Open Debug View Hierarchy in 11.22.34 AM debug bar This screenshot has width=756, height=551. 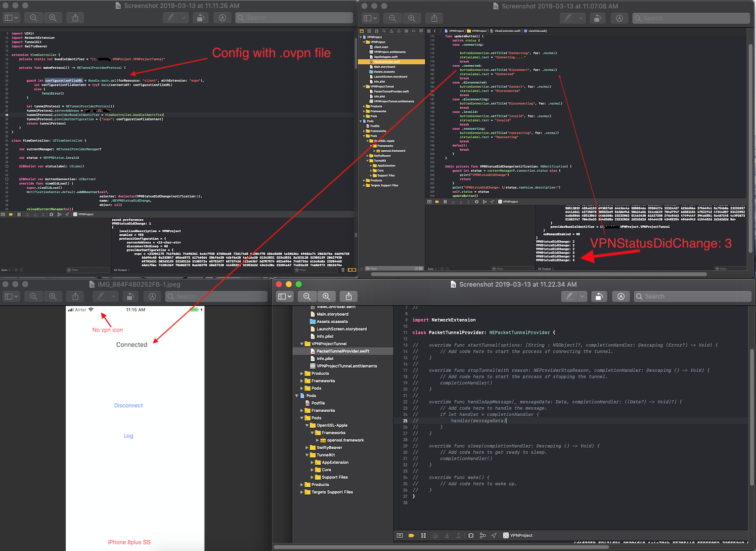pyautogui.click(x=471, y=536)
